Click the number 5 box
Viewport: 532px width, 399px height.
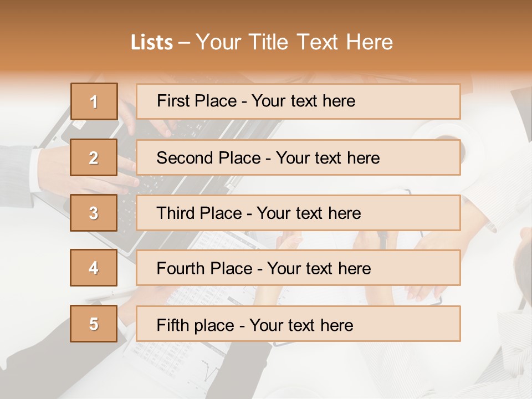94,324
